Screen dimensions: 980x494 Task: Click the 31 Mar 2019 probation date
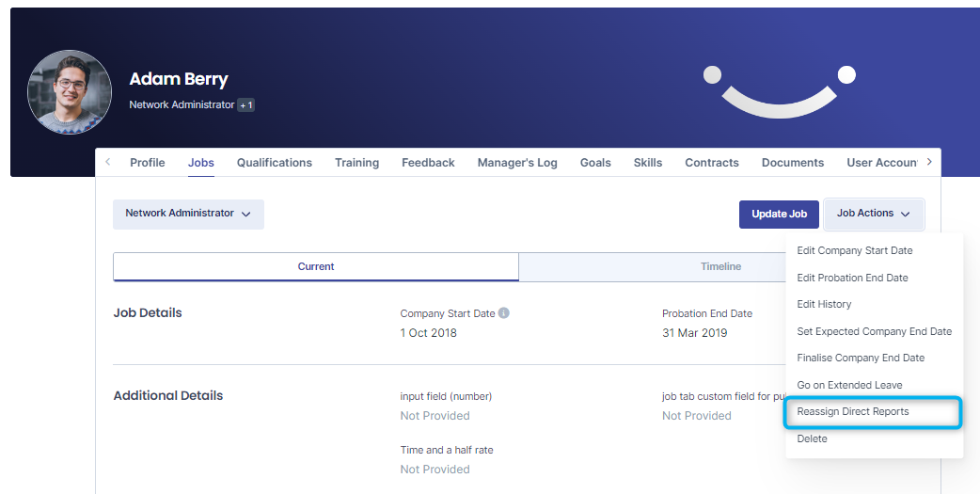point(694,333)
